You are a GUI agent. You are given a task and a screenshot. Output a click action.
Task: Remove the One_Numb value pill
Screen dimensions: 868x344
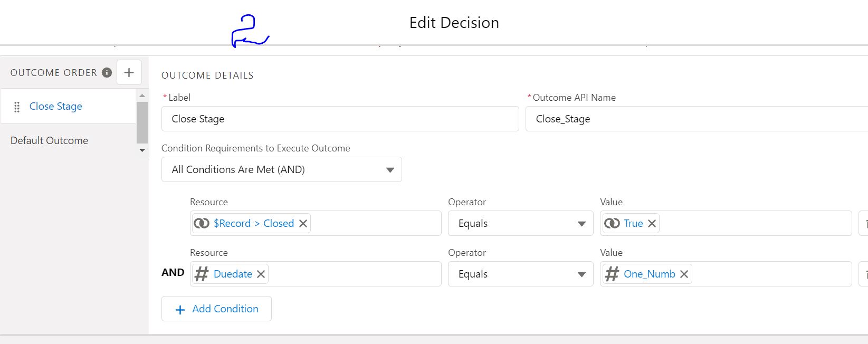[684, 274]
